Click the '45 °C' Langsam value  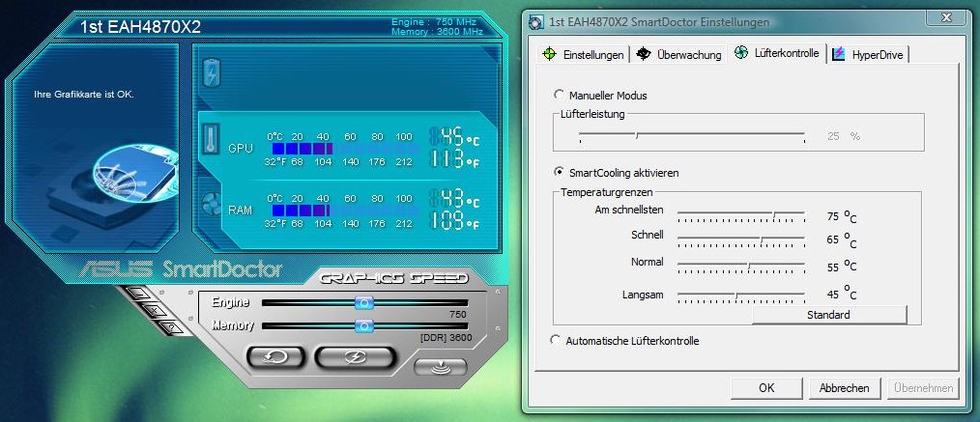pyautogui.click(x=841, y=294)
